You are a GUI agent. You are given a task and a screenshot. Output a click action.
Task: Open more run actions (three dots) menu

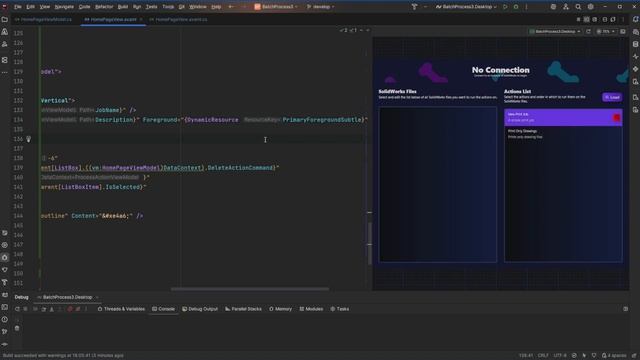tap(527, 7)
